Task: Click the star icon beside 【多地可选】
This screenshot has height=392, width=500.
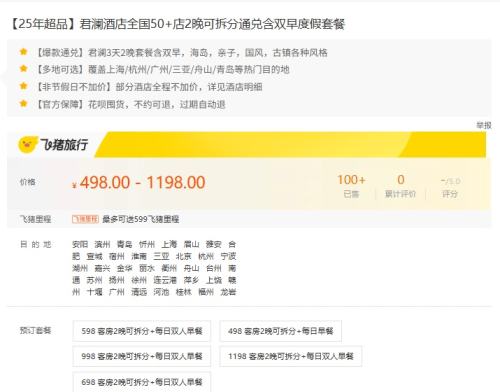Action: coord(23,69)
